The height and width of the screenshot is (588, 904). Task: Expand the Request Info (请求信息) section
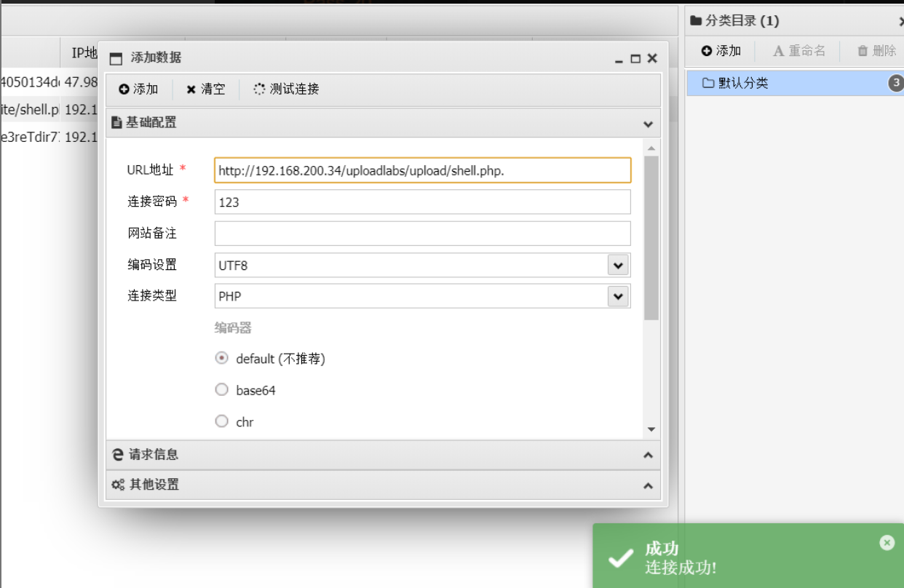(x=383, y=455)
